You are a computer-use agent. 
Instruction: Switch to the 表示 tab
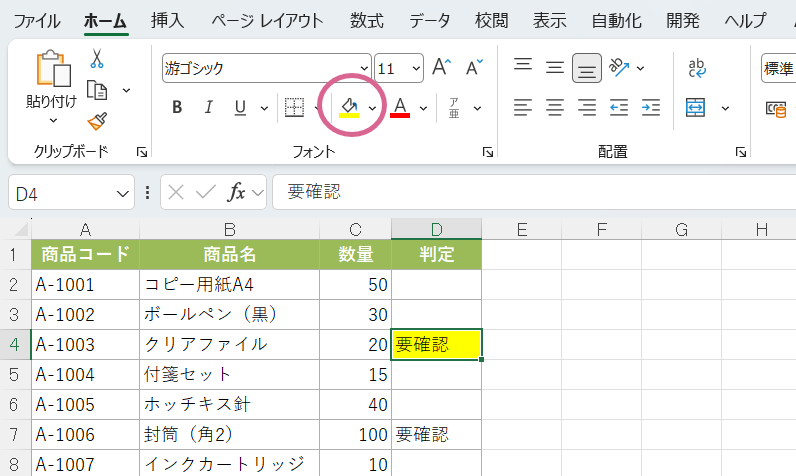click(x=550, y=21)
